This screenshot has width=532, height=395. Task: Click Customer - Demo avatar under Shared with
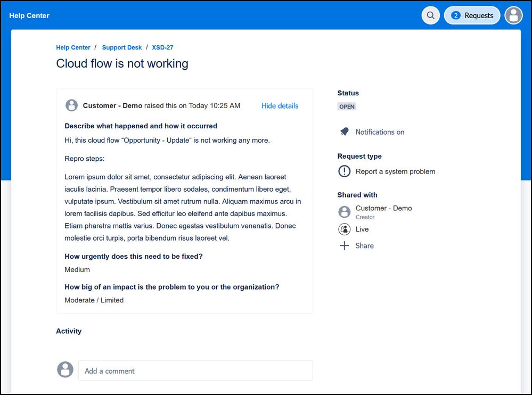pyautogui.click(x=345, y=212)
